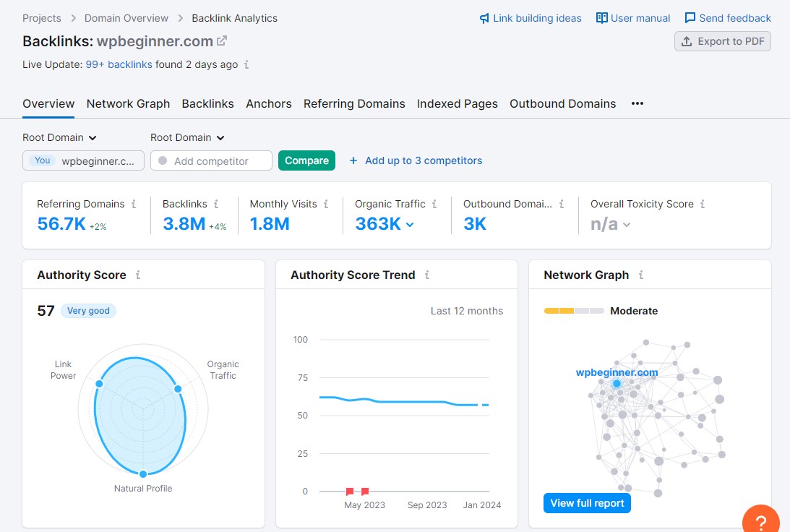The width and height of the screenshot is (790, 532).
Task: Click the info icon next to Network Graph
Action: coord(641,275)
